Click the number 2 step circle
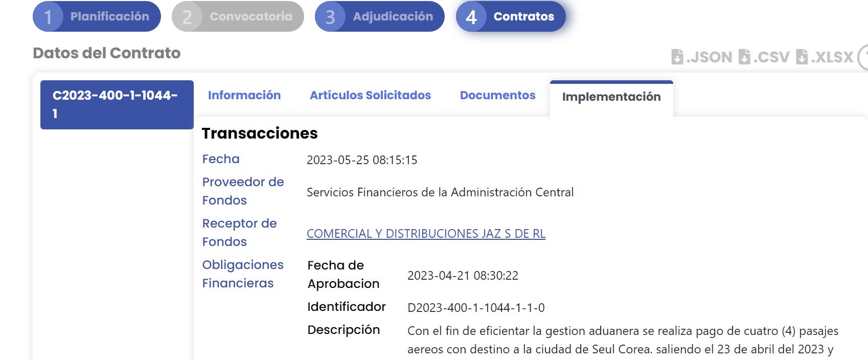 [187, 17]
